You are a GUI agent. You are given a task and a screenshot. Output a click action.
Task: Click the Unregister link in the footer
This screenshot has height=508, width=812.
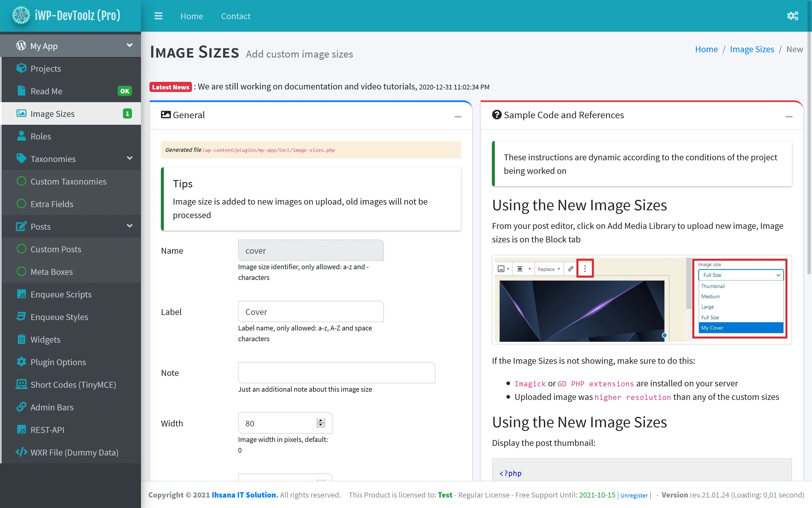point(634,495)
